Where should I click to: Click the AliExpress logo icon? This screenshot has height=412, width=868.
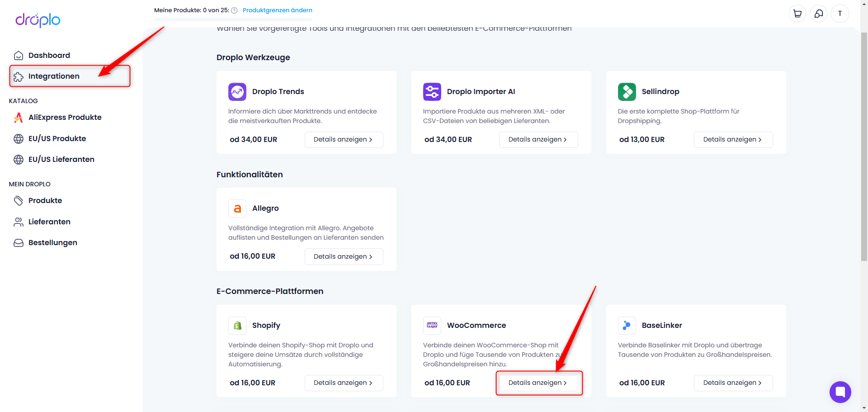[x=19, y=118]
